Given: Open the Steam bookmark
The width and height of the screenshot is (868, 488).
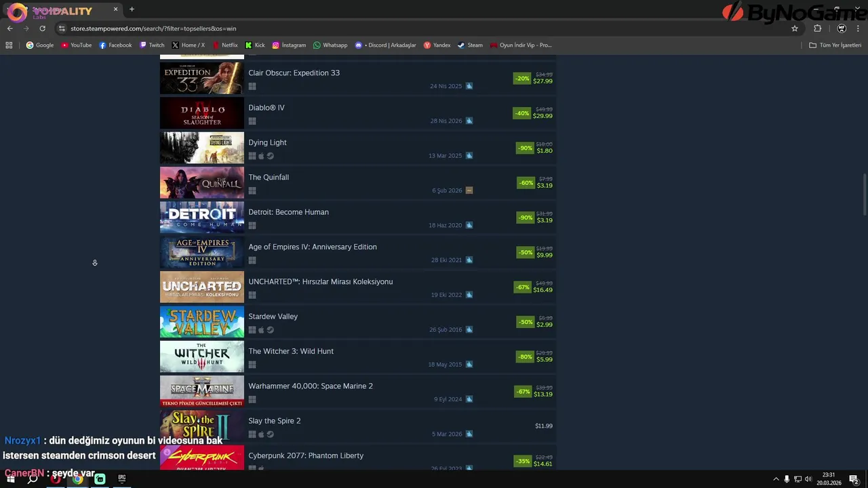Looking at the screenshot, I should pyautogui.click(x=470, y=45).
